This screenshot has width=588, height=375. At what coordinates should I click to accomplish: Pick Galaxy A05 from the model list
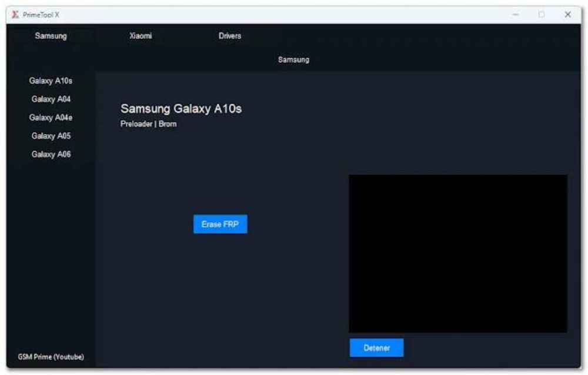tap(51, 136)
